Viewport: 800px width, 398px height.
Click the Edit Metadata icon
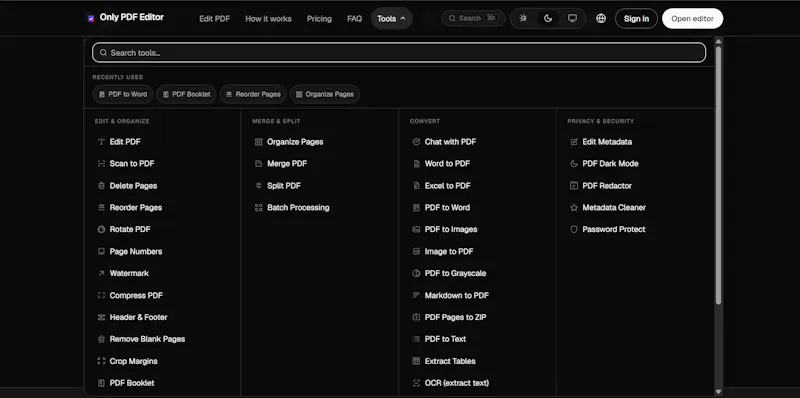(574, 142)
